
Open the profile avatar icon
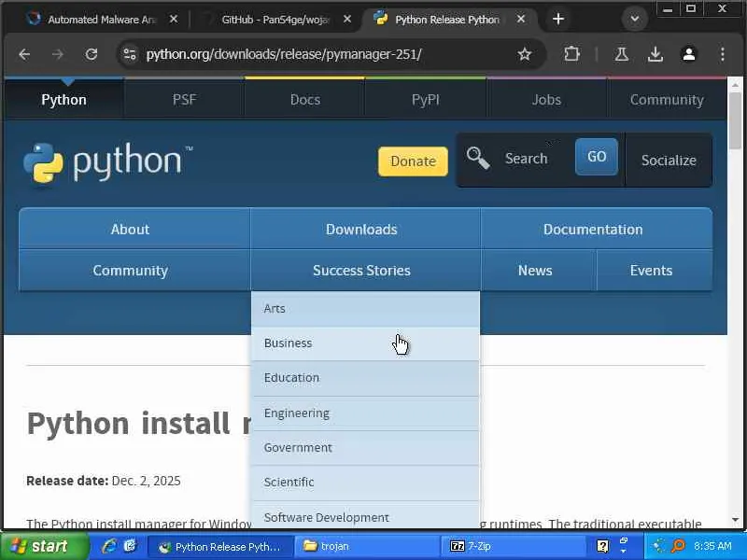pos(689,54)
